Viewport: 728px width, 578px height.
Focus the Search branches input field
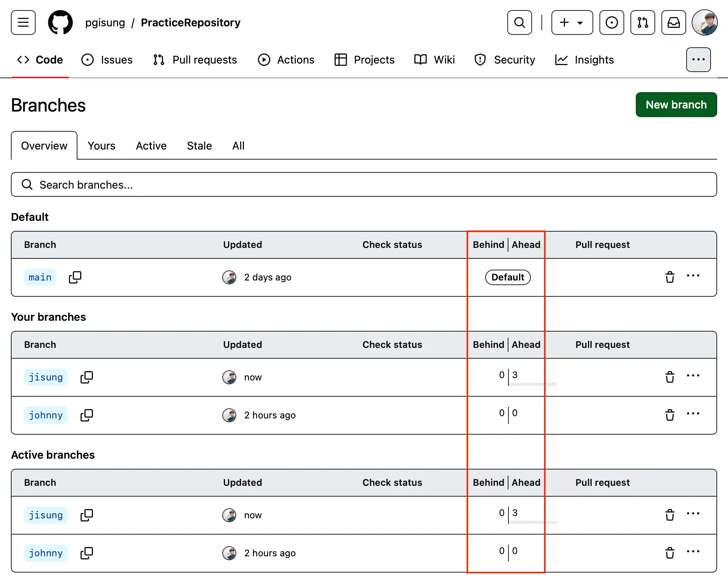click(364, 184)
